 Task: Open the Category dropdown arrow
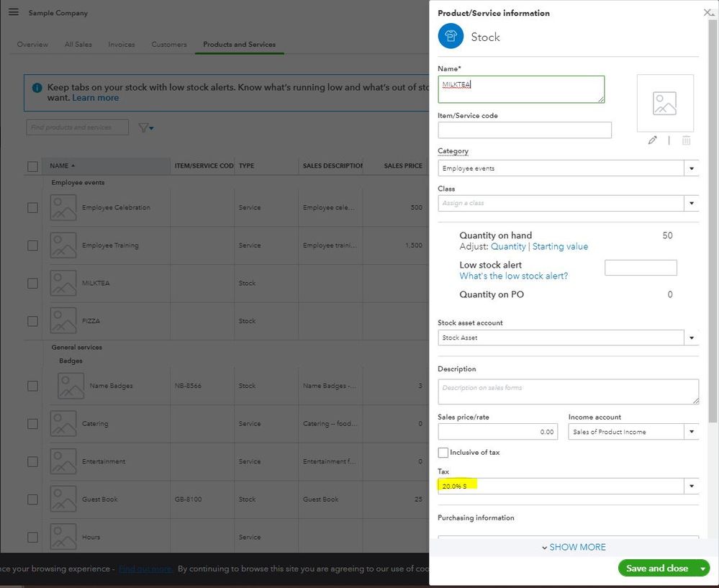click(x=692, y=168)
